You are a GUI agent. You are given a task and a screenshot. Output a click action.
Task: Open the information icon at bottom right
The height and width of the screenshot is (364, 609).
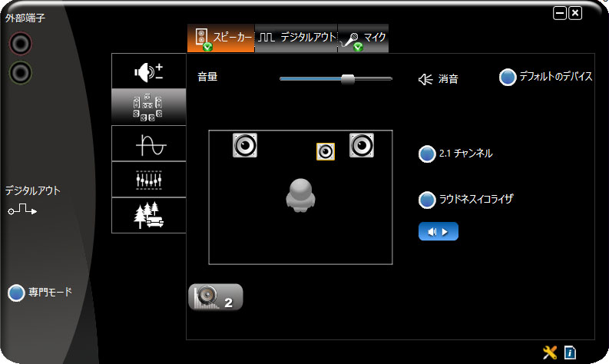click(x=570, y=352)
